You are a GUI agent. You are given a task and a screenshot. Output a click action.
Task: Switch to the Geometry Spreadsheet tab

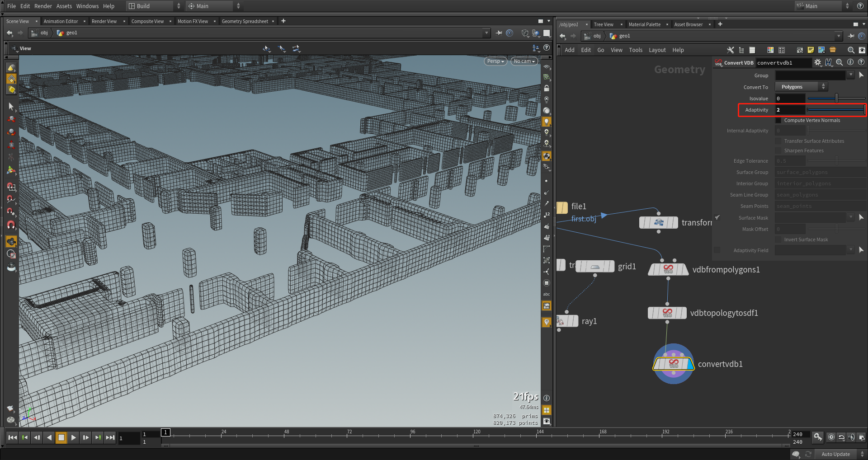[x=245, y=21]
